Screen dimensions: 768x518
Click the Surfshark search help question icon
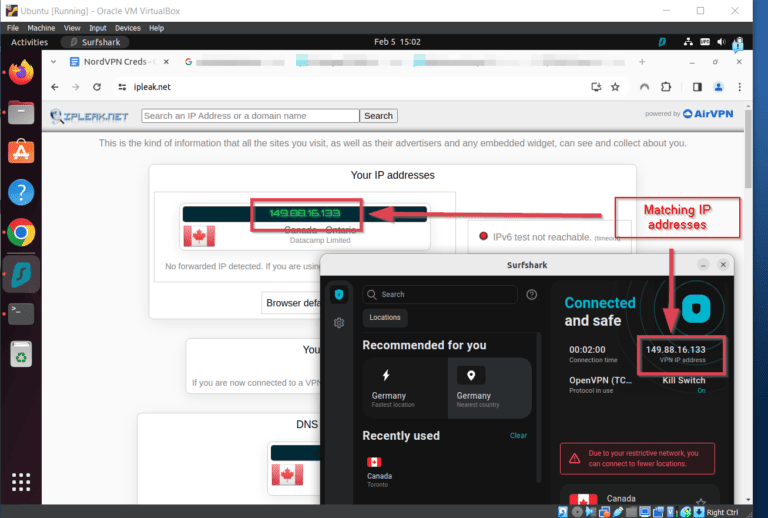[531, 294]
